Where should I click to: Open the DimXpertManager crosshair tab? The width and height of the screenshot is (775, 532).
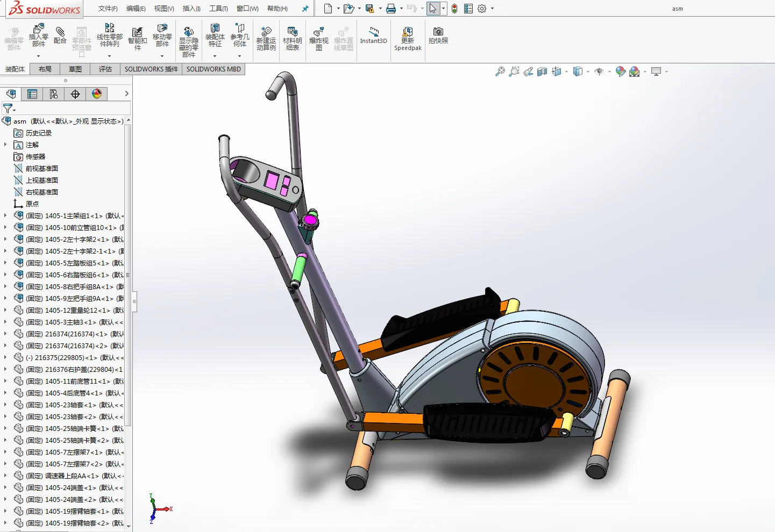tap(75, 94)
